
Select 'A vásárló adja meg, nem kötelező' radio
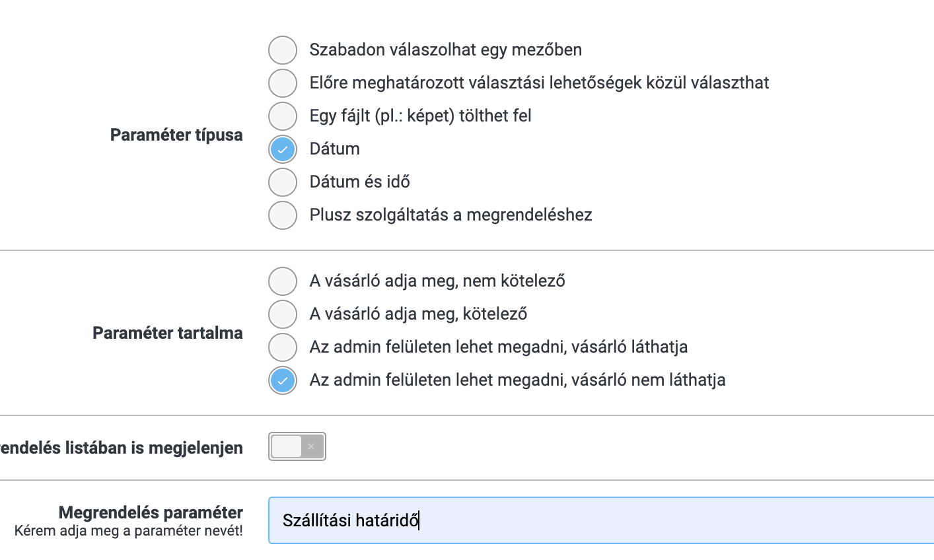click(283, 281)
